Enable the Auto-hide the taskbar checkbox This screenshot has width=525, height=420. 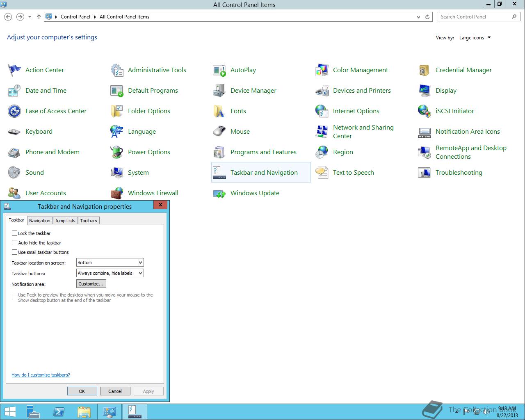tap(15, 242)
